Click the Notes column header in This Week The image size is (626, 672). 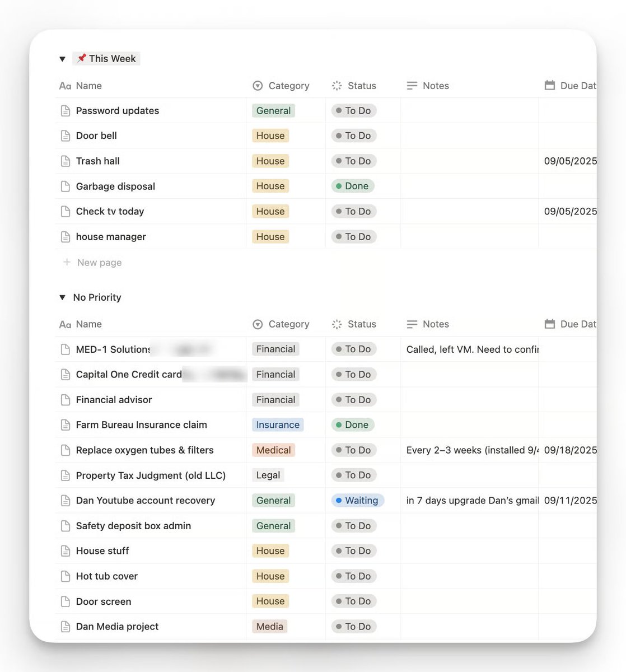click(x=428, y=86)
